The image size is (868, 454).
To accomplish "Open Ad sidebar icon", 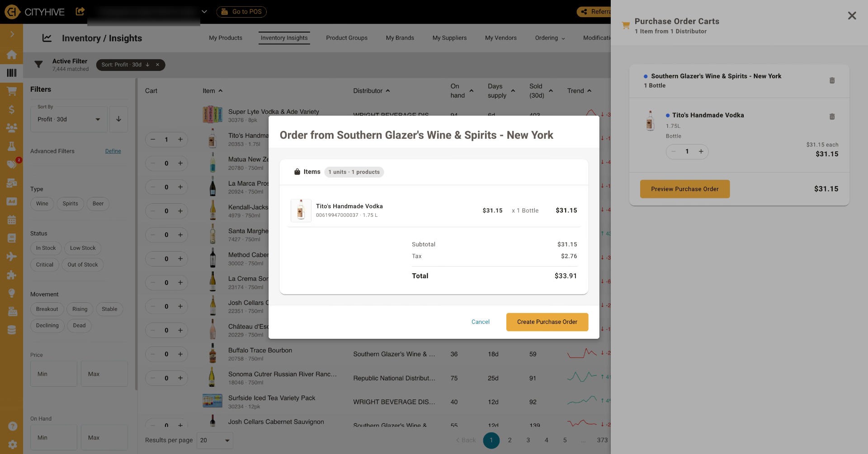I will click(x=12, y=201).
